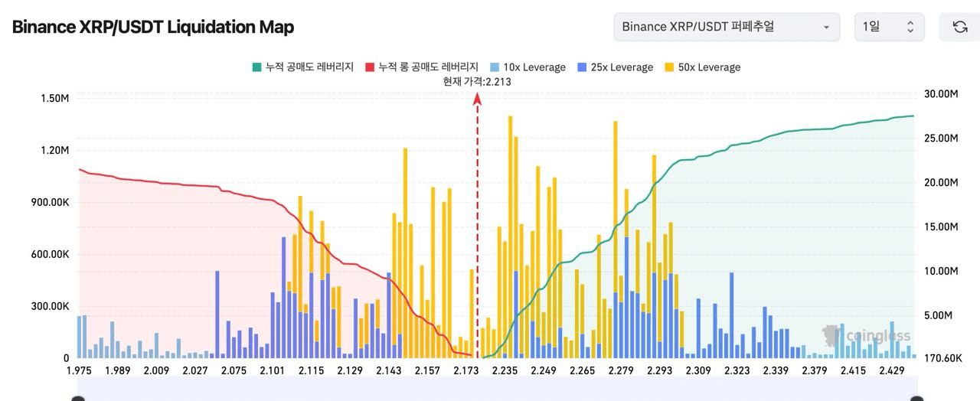
Task: Click the green 누적 공매도 레버리지 color swatch
Action: (x=256, y=67)
